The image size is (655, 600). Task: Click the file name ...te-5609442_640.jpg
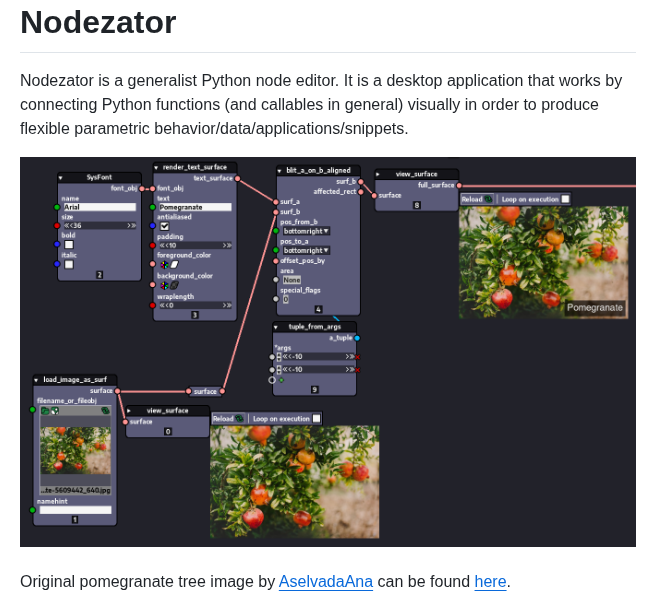click(x=76, y=491)
